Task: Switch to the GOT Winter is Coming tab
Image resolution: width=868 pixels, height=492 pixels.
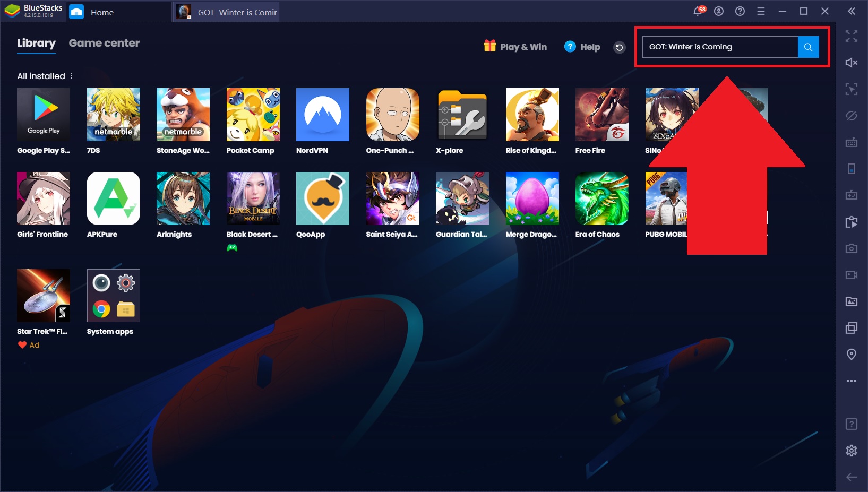Action: click(227, 12)
